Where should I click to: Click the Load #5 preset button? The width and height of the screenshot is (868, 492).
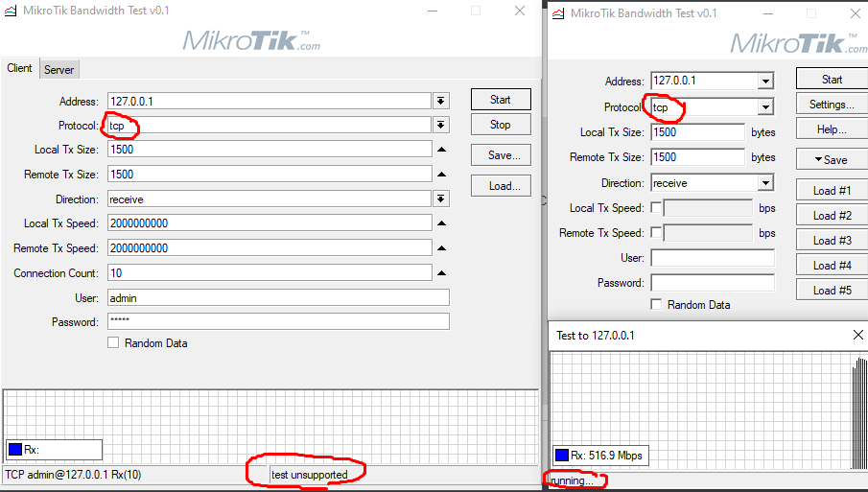[x=832, y=290]
